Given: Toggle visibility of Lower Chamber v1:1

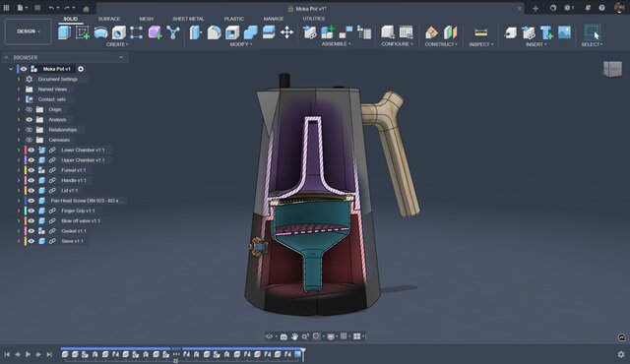Looking at the screenshot, I should (31, 150).
